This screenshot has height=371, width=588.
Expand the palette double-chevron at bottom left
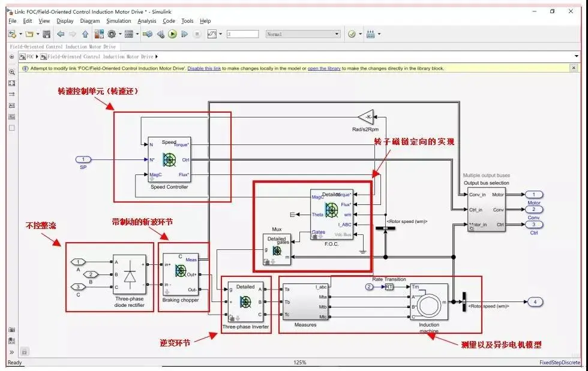tap(11, 352)
